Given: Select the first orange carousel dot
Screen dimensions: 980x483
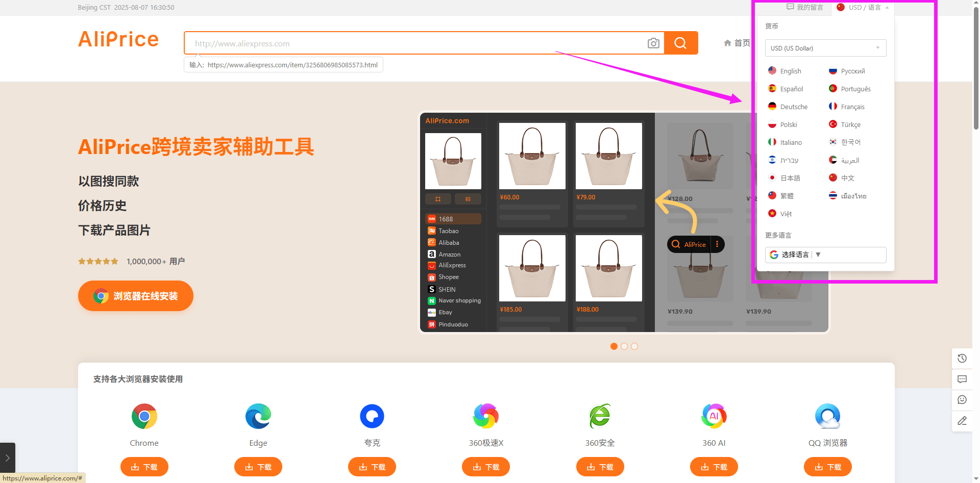Looking at the screenshot, I should [x=614, y=346].
